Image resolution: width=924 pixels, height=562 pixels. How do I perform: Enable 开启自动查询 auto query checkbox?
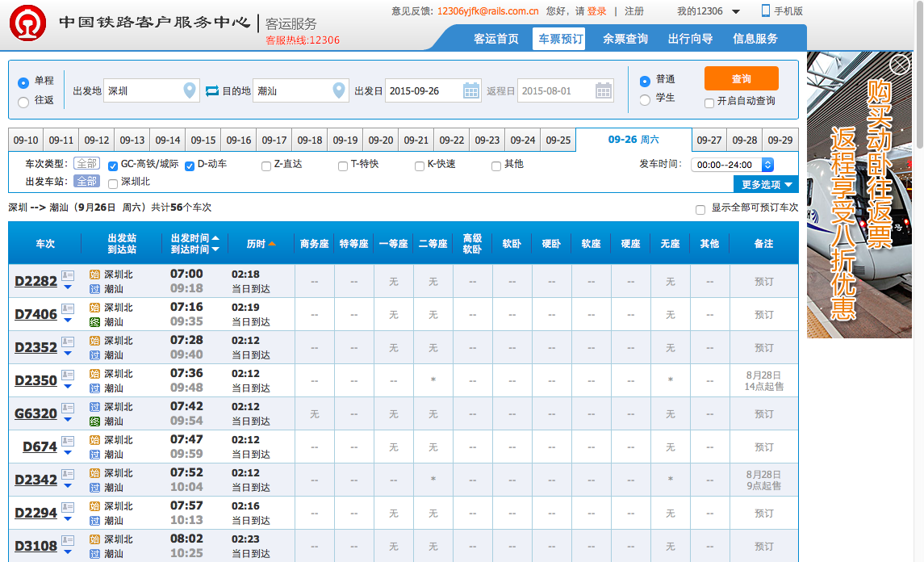709,103
